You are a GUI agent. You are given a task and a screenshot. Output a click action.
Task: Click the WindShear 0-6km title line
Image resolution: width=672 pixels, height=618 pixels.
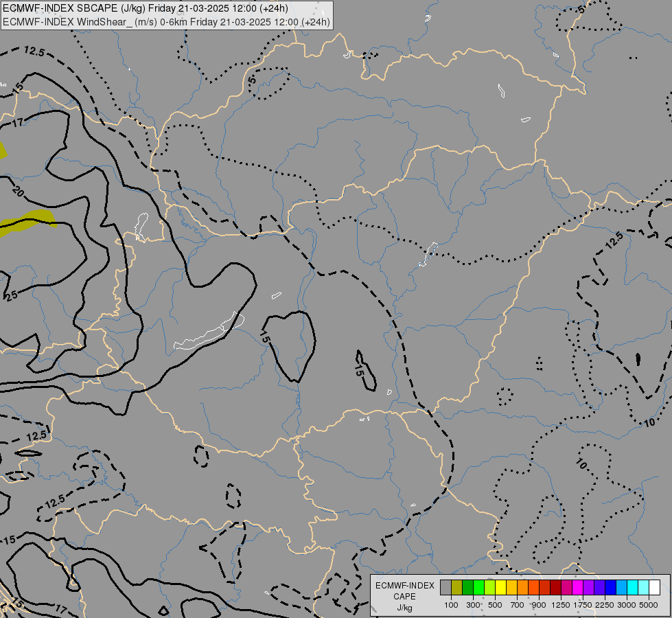coord(166,21)
